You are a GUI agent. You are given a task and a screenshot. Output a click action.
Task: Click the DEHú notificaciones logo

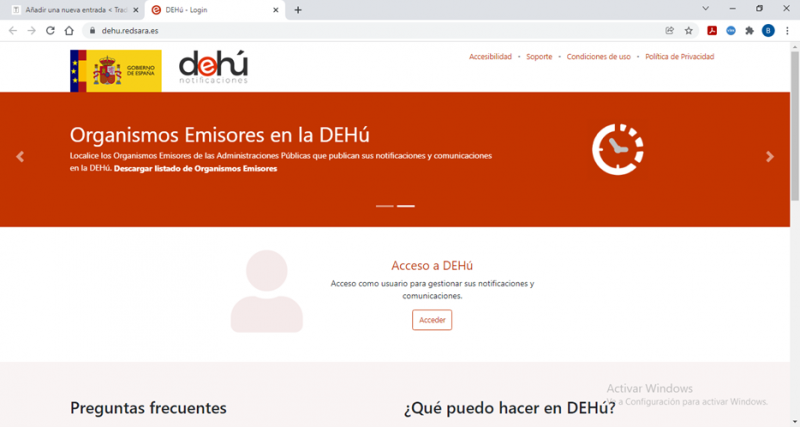[x=213, y=67]
